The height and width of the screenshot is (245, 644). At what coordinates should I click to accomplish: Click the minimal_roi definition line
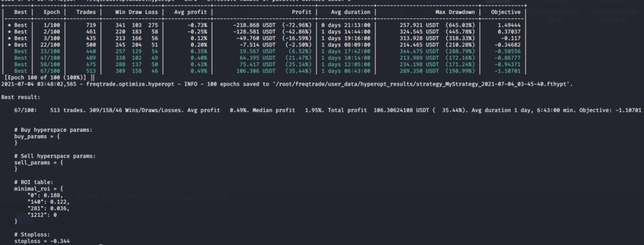[39, 188]
